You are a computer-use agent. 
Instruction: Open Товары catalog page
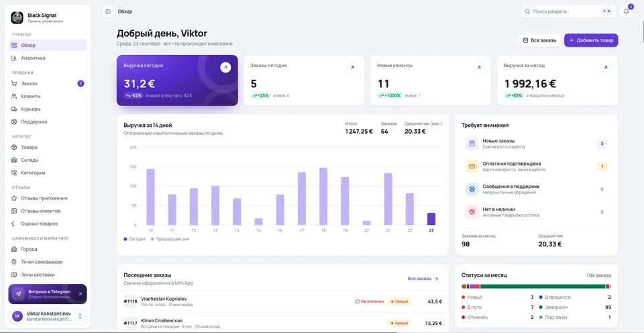pyautogui.click(x=47, y=147)
